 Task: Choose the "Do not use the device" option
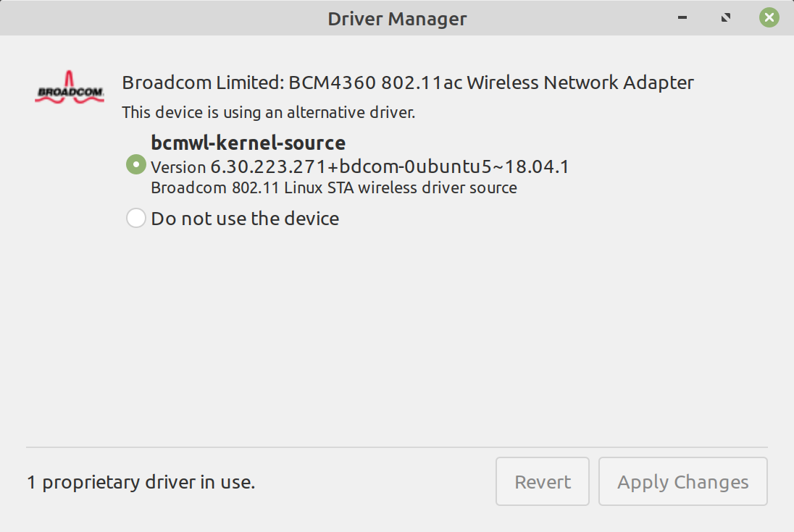(x=135, y=218)
